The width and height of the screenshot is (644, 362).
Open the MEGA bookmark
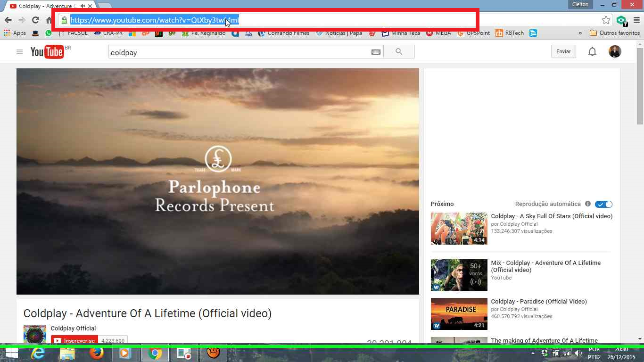pos(438,33)
